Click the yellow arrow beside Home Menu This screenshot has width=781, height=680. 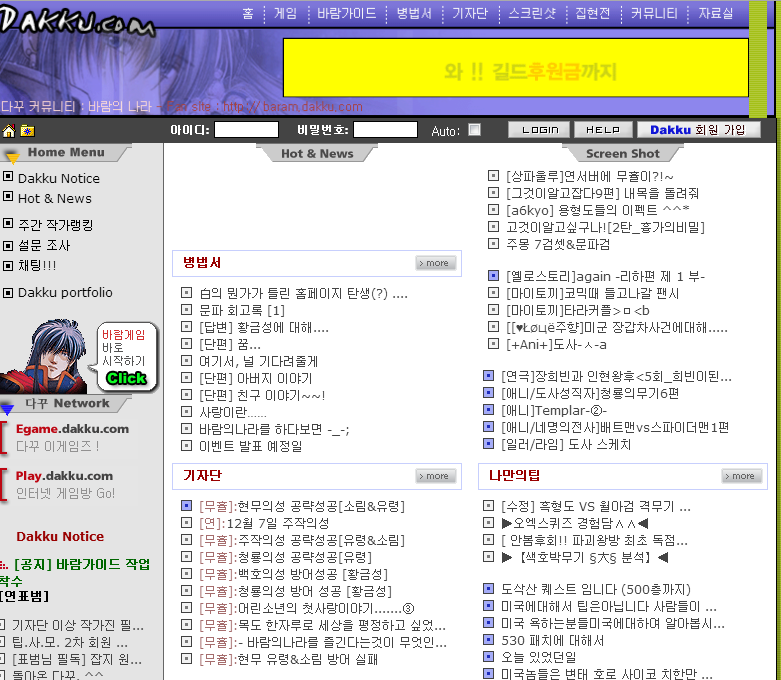(12, 158)
